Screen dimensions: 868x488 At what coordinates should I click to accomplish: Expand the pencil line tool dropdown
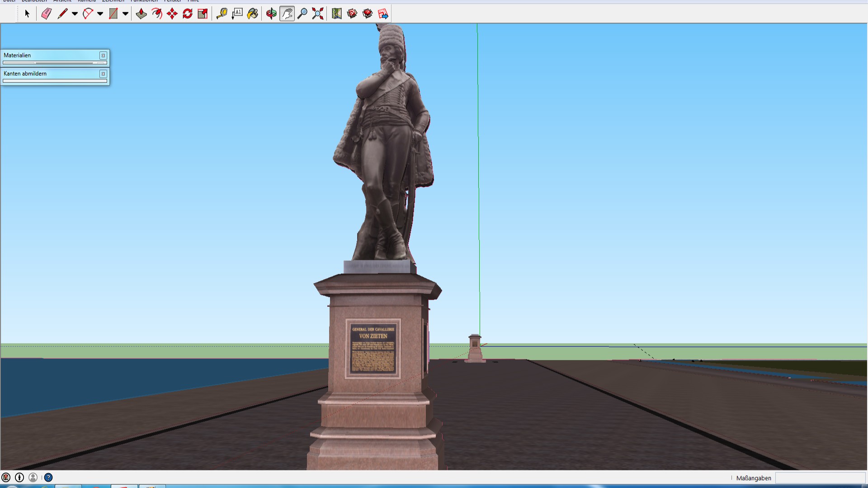75,14
